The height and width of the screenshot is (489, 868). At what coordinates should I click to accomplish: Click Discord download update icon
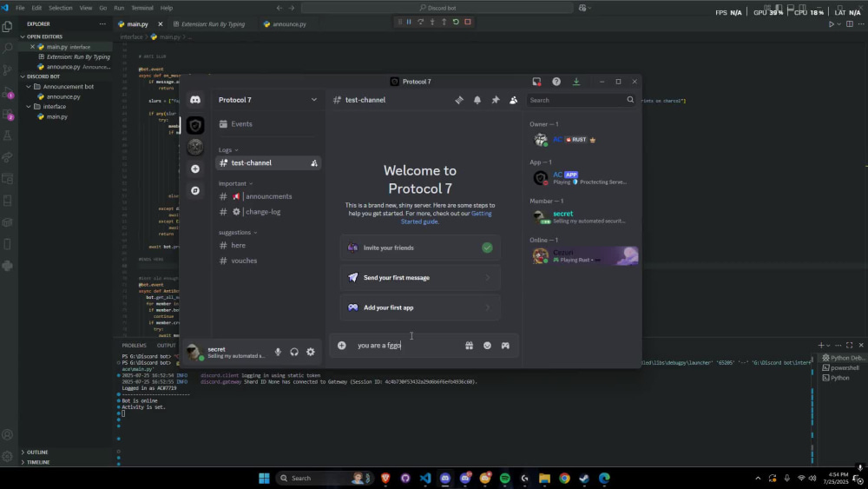576,82
